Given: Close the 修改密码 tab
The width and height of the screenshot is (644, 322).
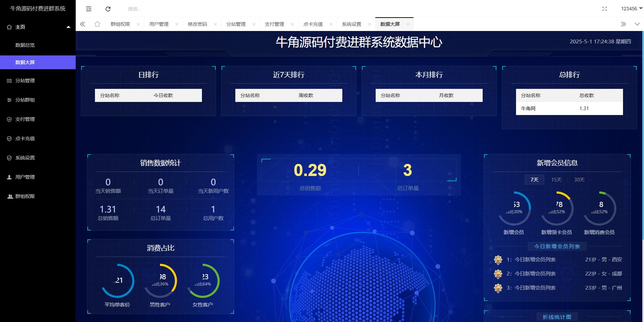Looking at the screenshot, I should coord(215,24).
